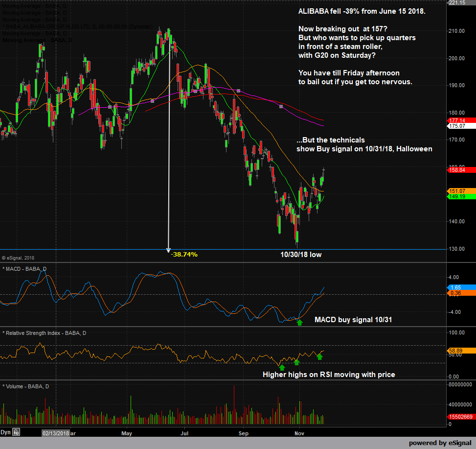Image resolution: width=476 pixels, height=449 pixels.
Task: Click the 210.00 price axis label
Action: click(456, 31)
